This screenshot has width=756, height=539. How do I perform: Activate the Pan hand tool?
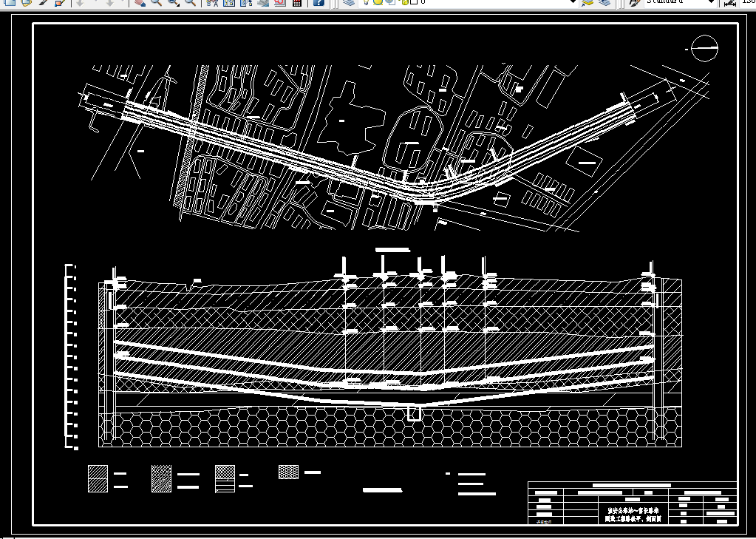tap(140, 2)
